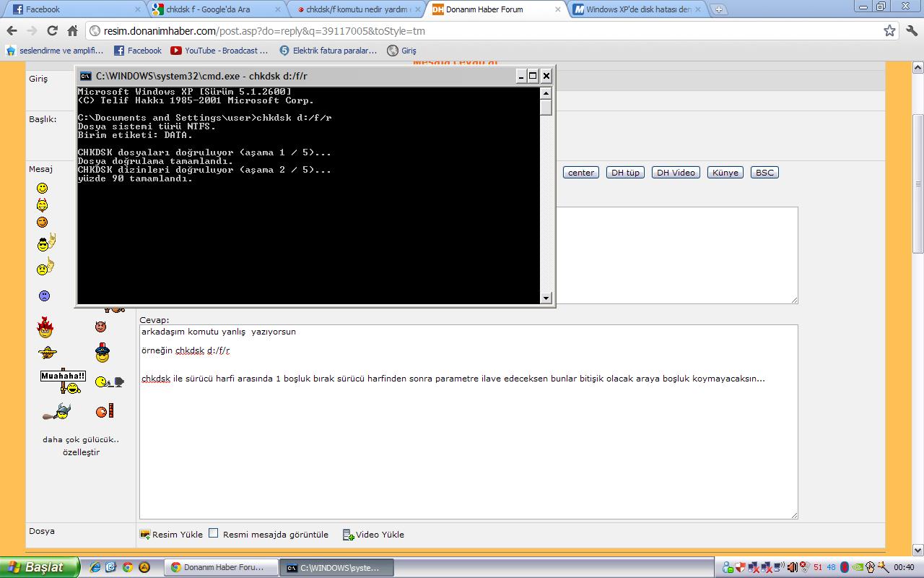The image size is (924, 578).
Task: Click the NVIDIA tray icon
Action: (857, 567)
